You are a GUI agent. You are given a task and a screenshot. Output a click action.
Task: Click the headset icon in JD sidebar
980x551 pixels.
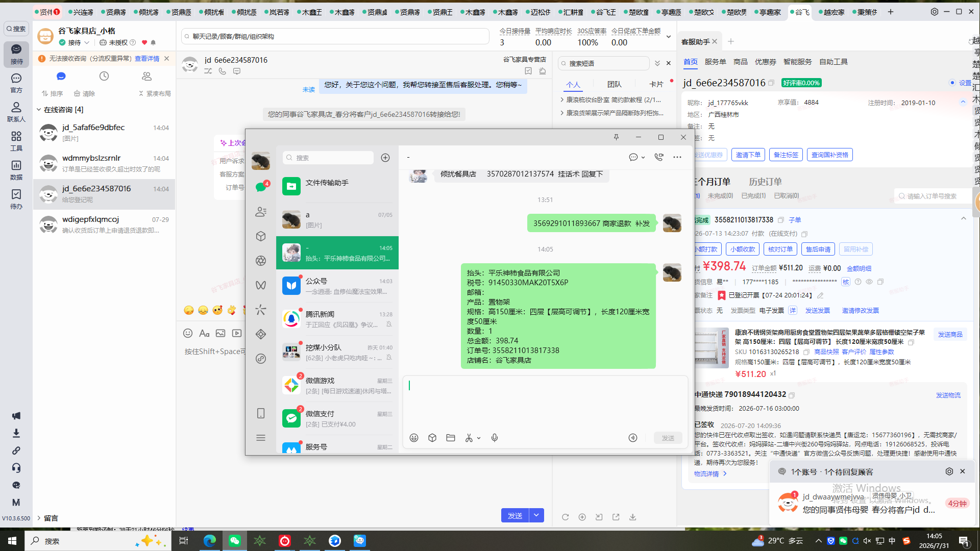16,468
